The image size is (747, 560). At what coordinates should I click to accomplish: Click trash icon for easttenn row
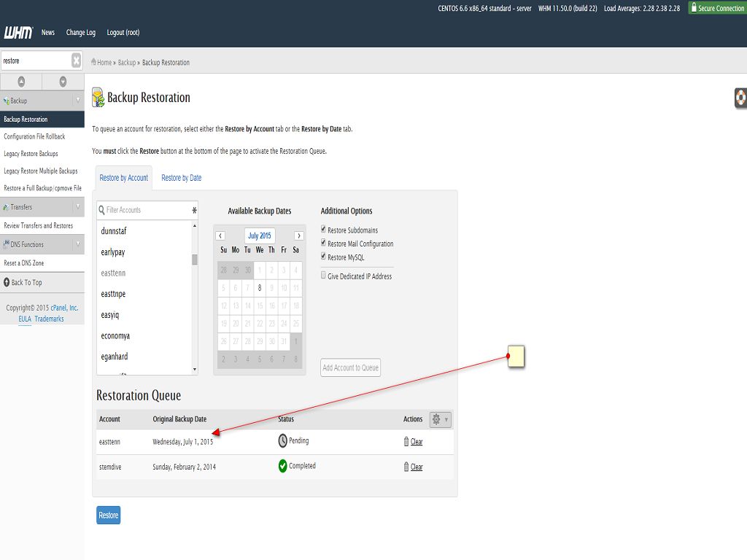point(406,441)
